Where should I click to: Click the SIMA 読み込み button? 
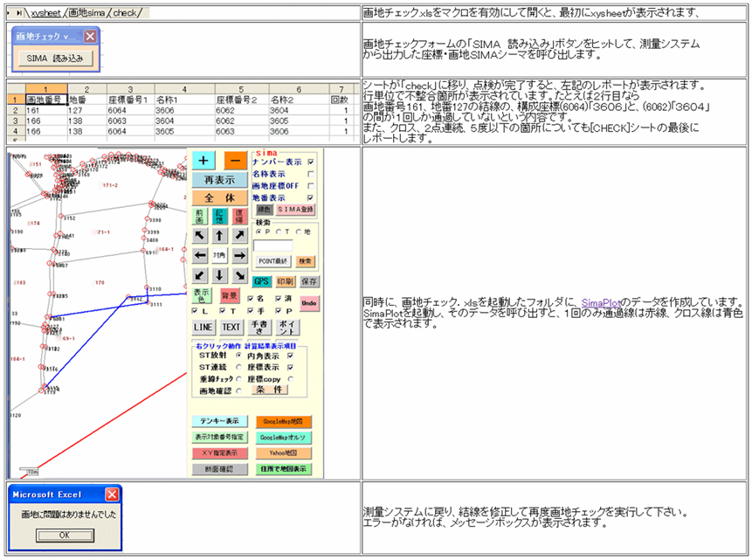point(55,59)
